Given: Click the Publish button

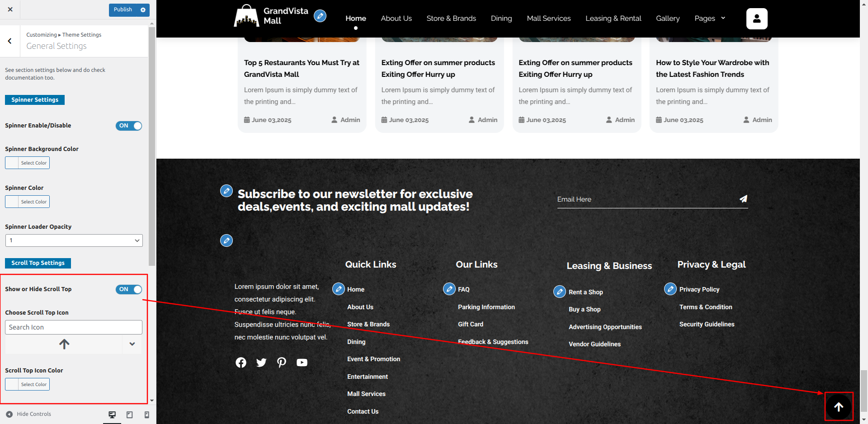Looking at the screenshot, I should (x=123, y=9).
